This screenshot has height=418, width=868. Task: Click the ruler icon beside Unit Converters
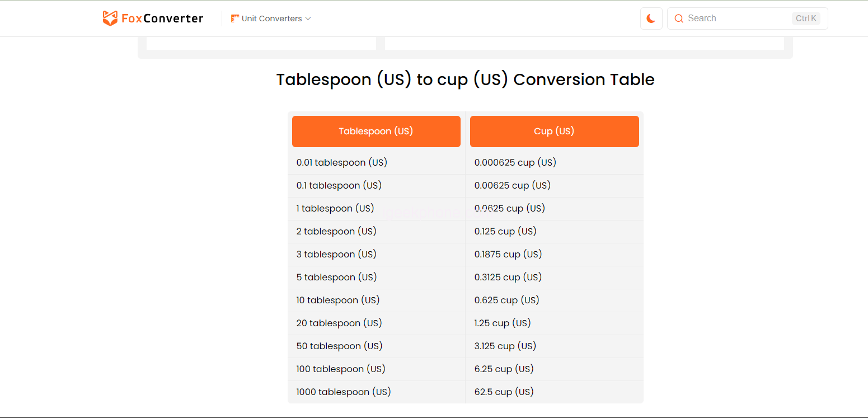pos(235,18)
